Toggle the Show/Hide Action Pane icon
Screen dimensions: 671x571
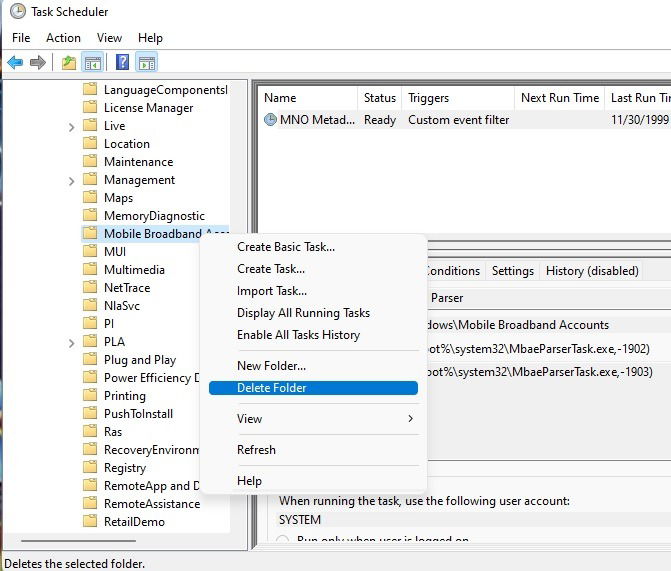[147, 62]
